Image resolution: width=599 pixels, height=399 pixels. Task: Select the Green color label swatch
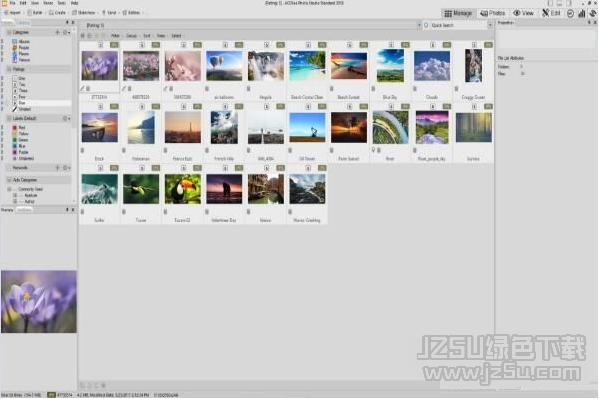15,140
